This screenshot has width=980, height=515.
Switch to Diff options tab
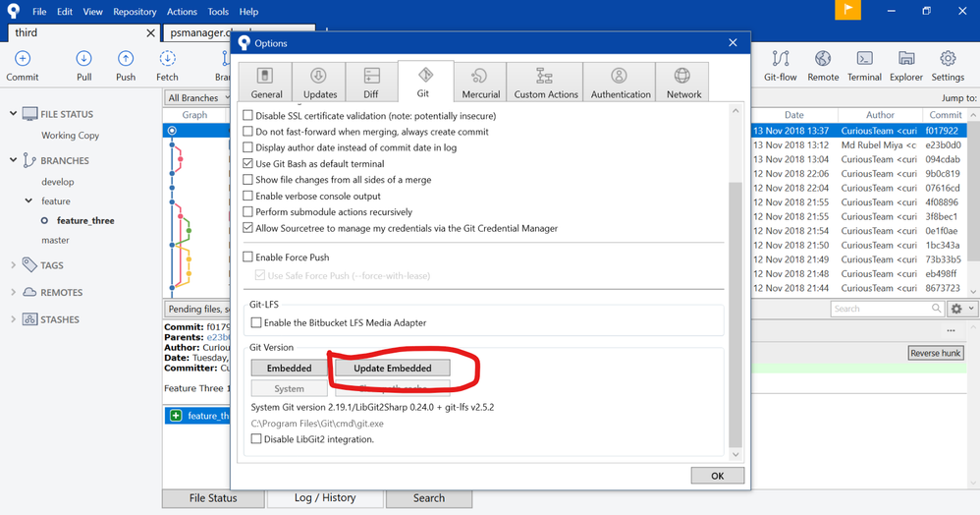pos(371,82)
